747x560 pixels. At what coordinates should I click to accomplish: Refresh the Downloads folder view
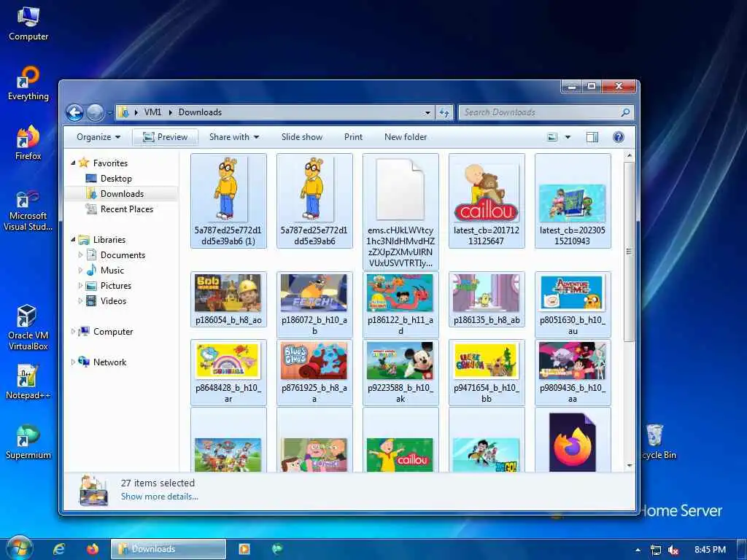click(444, 112)
